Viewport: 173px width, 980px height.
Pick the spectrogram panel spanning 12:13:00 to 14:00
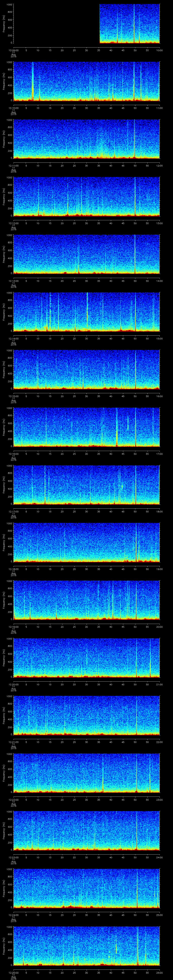click(86, 254)
